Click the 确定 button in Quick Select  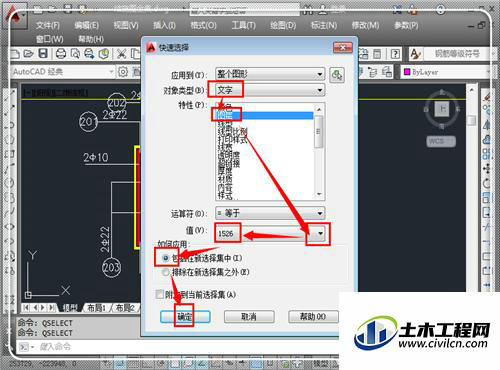(x=185, y=316)
